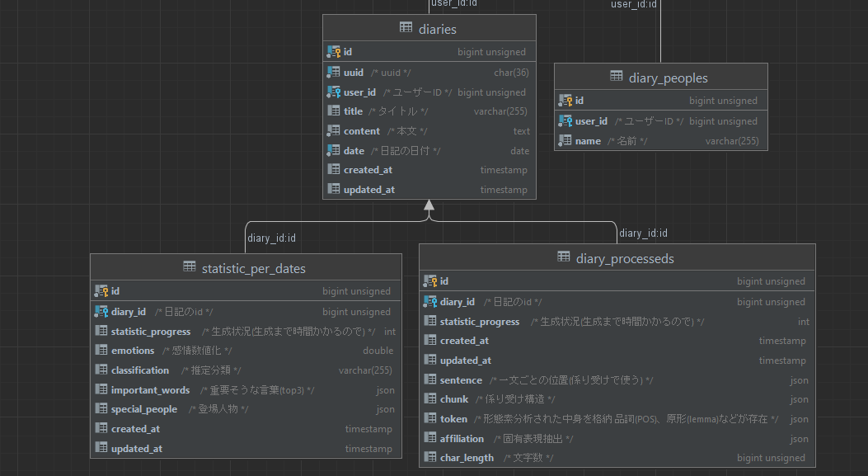Click the uuid column name in diaries

pyautogui.click(x=353, y=73)
